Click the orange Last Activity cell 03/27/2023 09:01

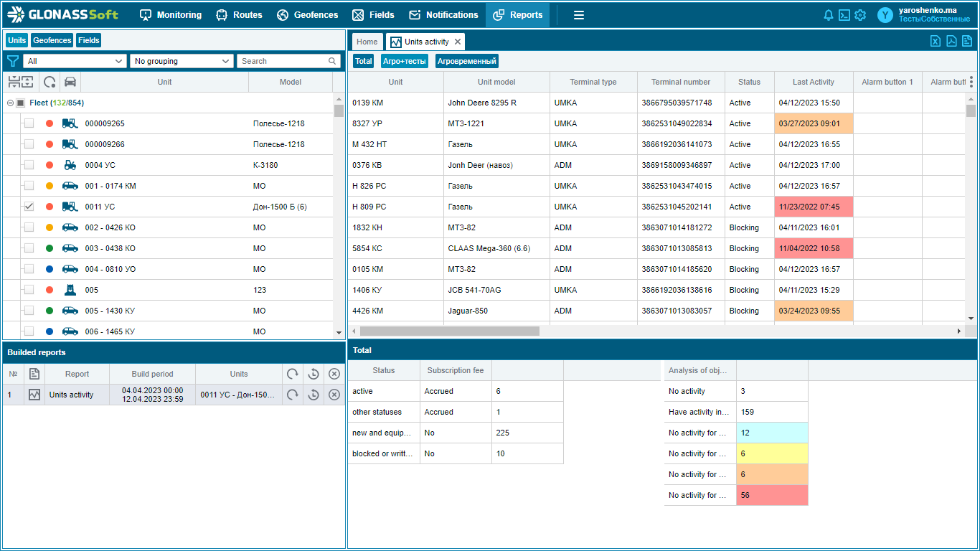814,123
